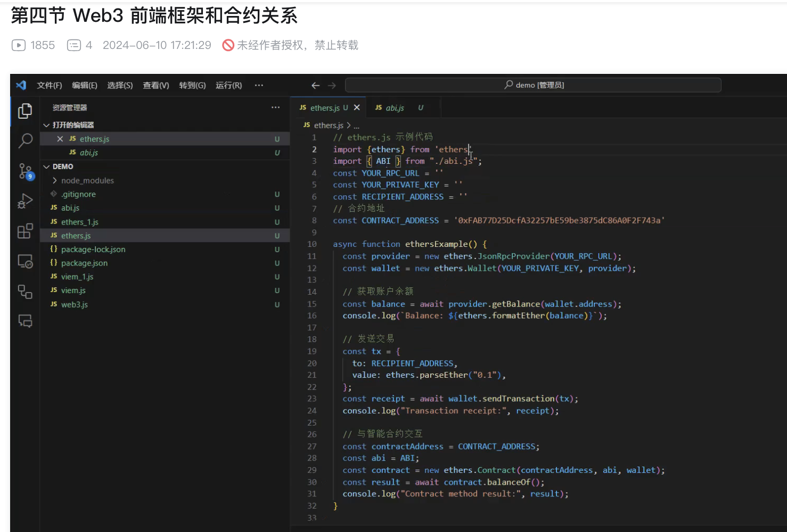Image resolution: width=787 pixels, height=532 pixels.
Task: Open the 文件(F) menu
Action: point(49,85)
